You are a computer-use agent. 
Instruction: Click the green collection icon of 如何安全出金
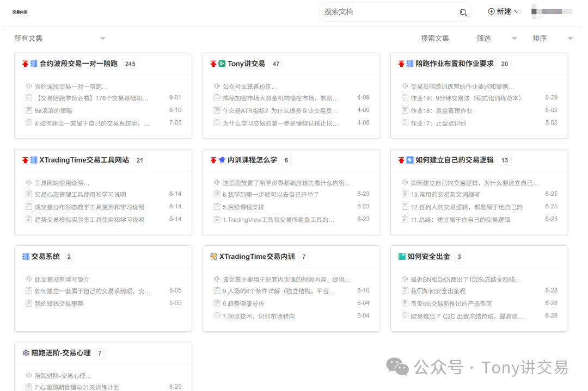403,256
